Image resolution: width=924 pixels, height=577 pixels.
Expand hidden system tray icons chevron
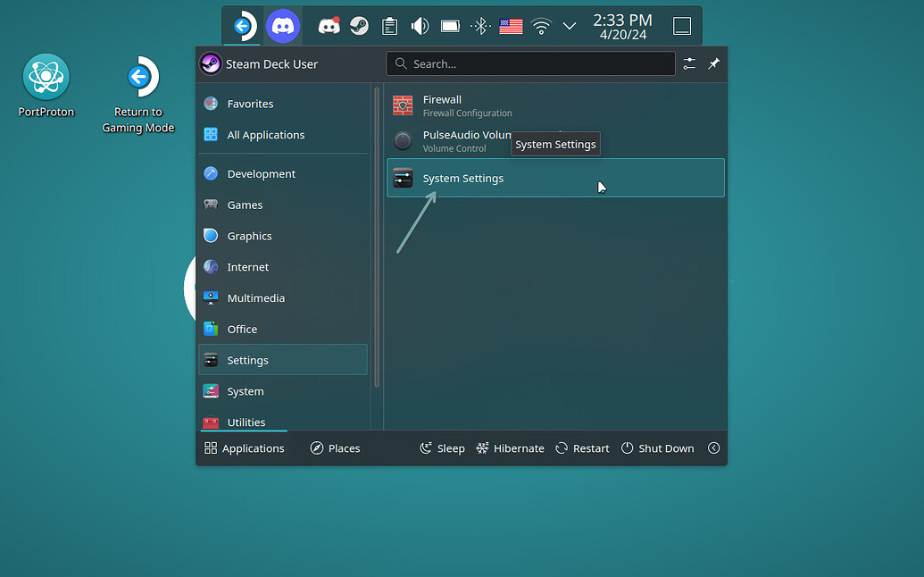pyautogui.click(x=570, y=26)
